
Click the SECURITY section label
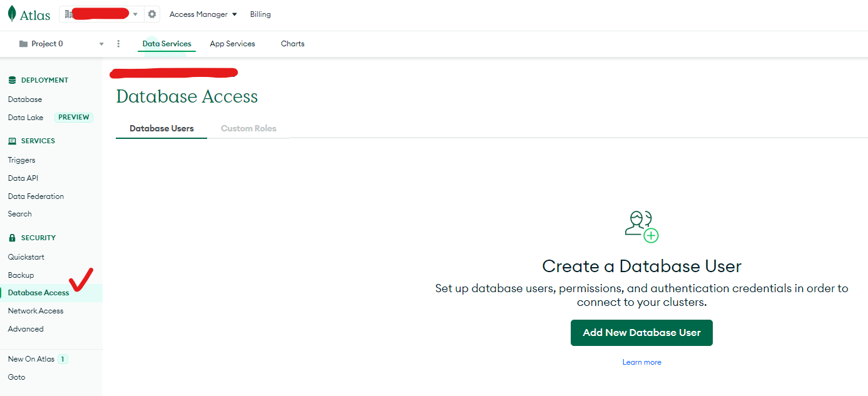click(x=38, y=238)
